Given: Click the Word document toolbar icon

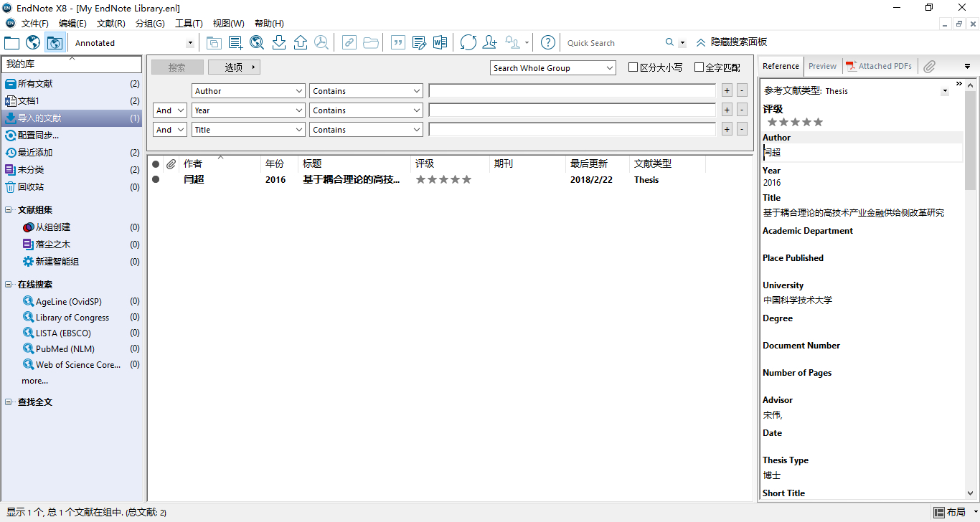Looking at the screenshot, I should pyautogui.click(x=440, y=43).
